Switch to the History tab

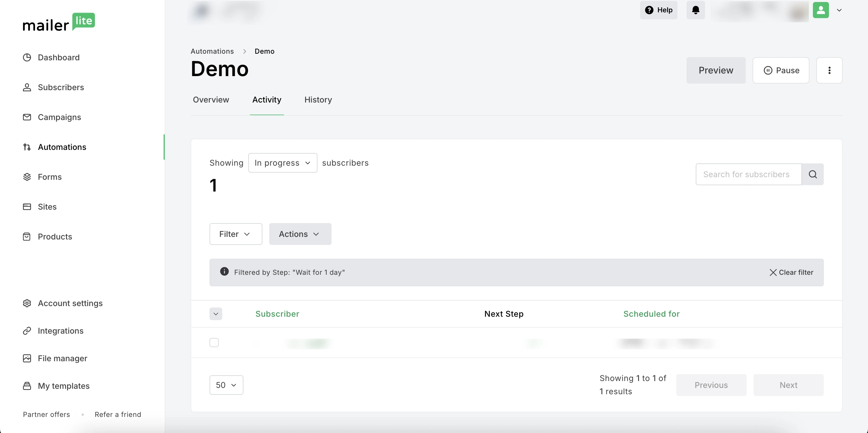[318, 100]
